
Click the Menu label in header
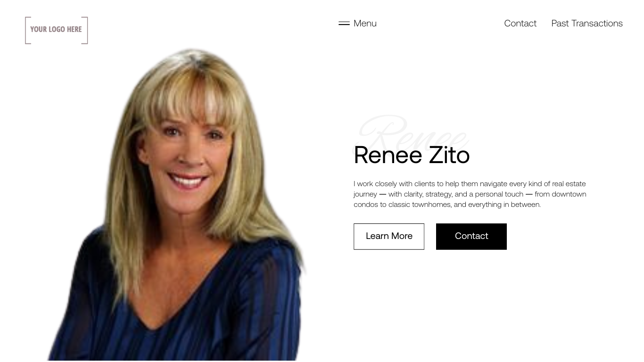tap(365, 23)
